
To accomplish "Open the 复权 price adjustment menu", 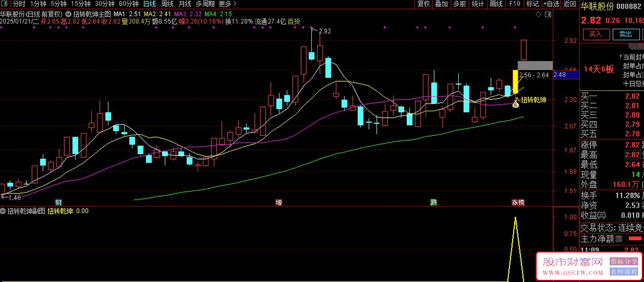I will point(424,4).
